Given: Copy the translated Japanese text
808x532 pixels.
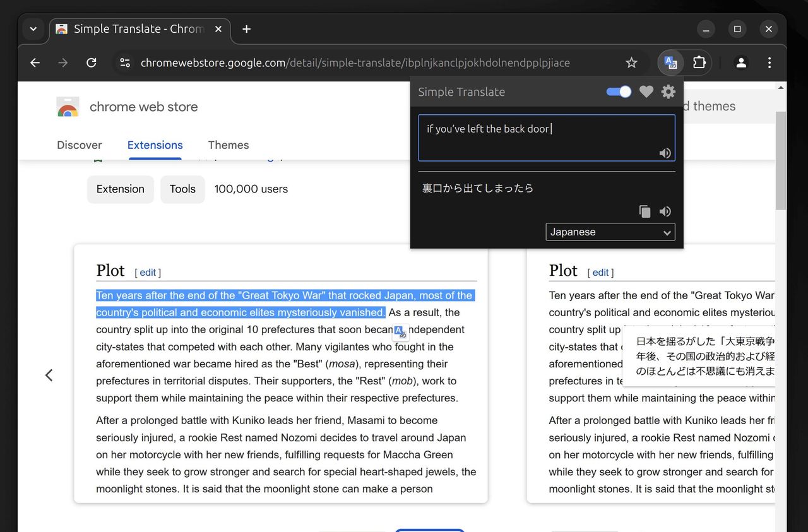Looking at the screenshot, I should pos(645,211).
